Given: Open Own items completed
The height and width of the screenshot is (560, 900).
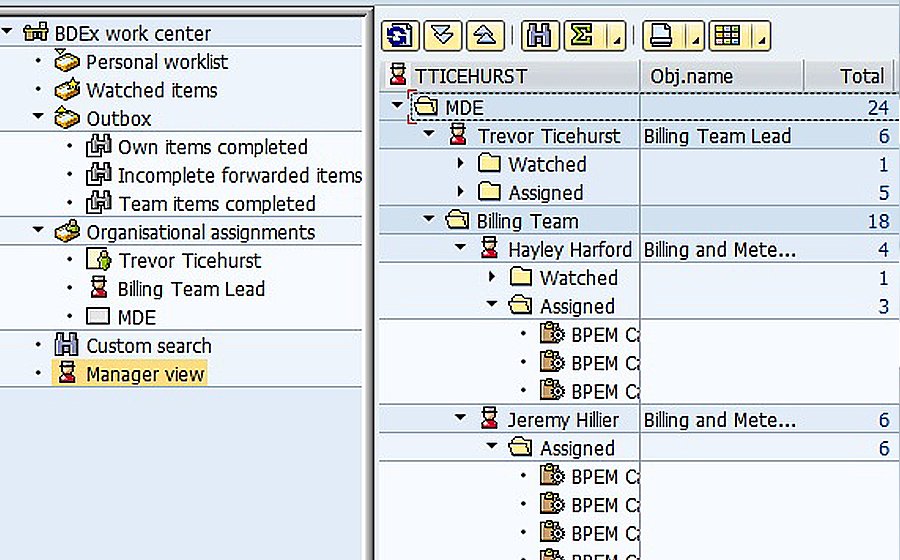Looking at the screenshot, I should coord(212,147).
